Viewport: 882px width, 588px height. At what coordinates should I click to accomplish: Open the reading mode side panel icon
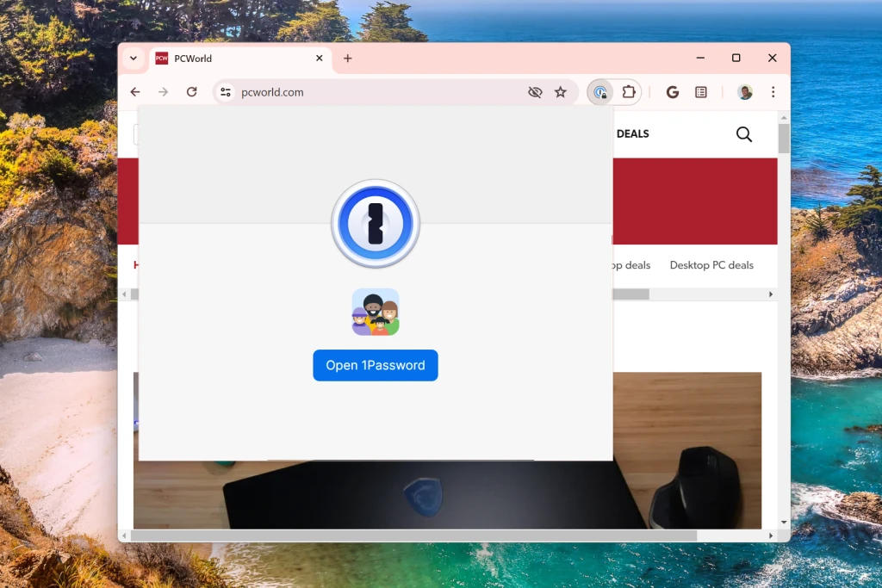point(701,92)
